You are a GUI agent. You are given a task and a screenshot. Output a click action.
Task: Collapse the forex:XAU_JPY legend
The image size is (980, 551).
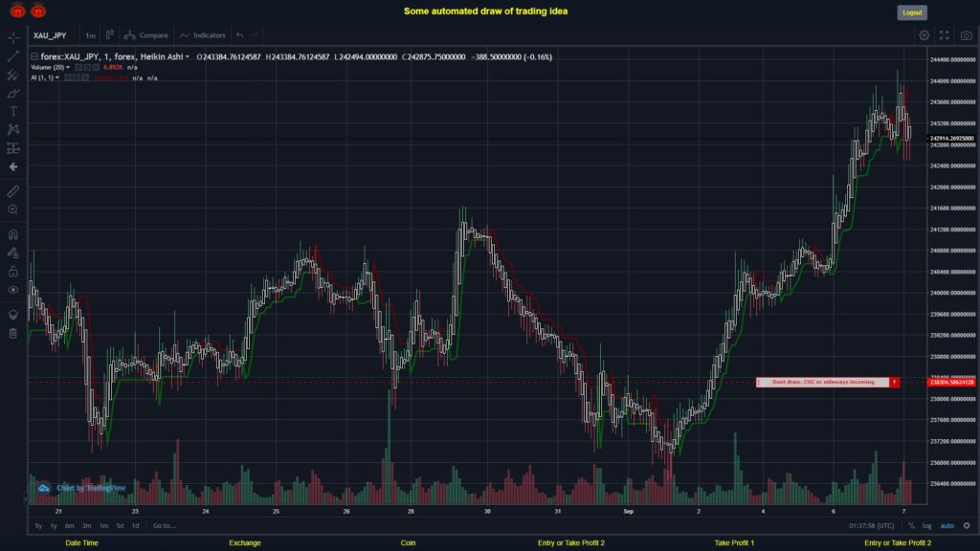[34, 56]
